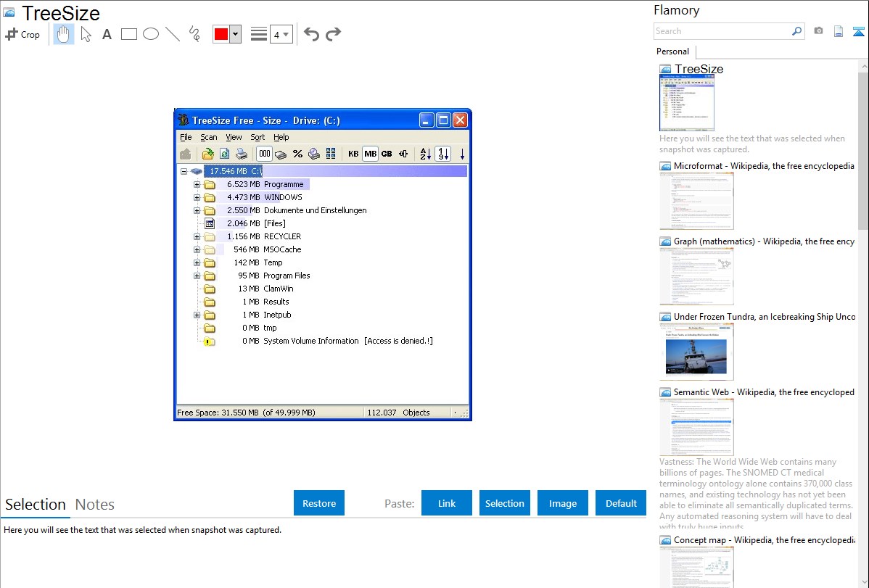
Task: Click the camera capture icon
Action: pyautogui.click(x=818, y=31)
